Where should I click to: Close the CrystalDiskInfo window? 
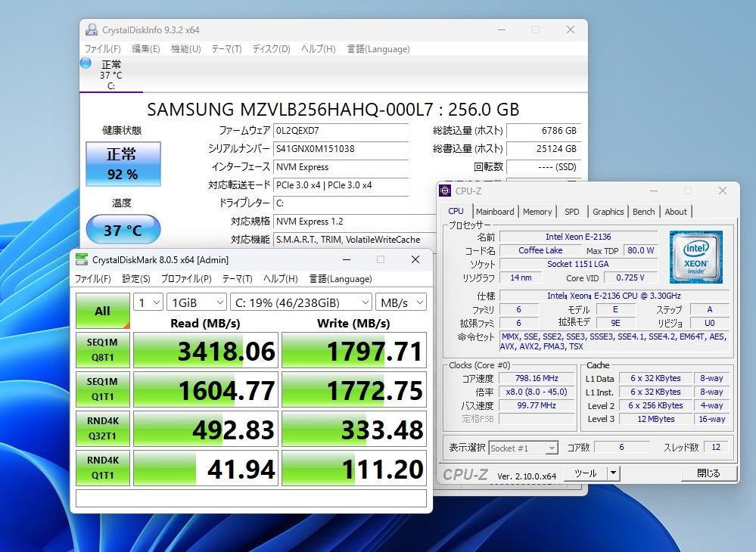click(x=571, y=29)
